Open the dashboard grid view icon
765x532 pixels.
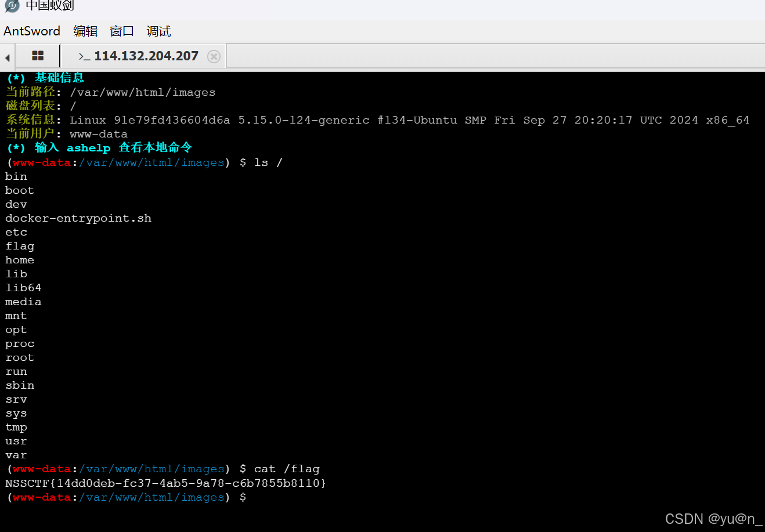pyautogui.click(x=37, y=56)
